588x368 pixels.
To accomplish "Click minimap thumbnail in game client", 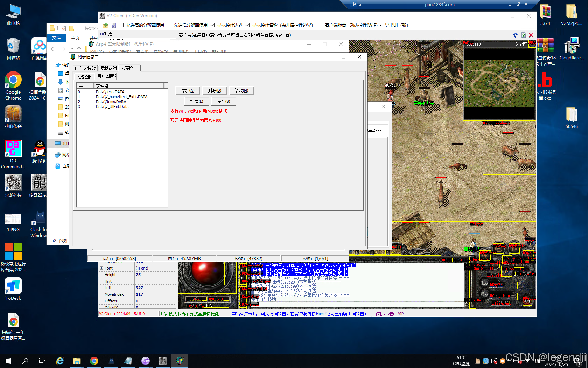I will click(499, 83).
